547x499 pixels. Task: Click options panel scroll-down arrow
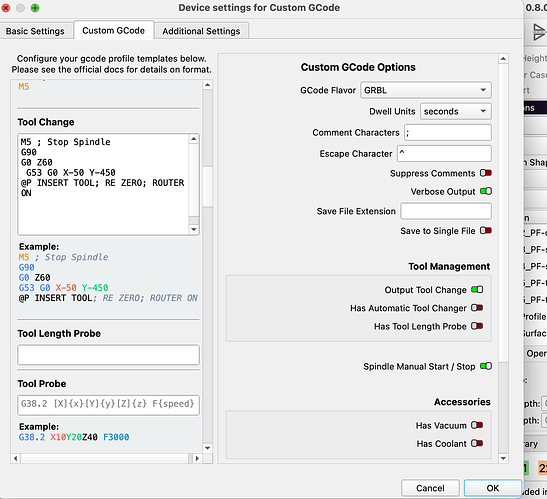point(503,459)
